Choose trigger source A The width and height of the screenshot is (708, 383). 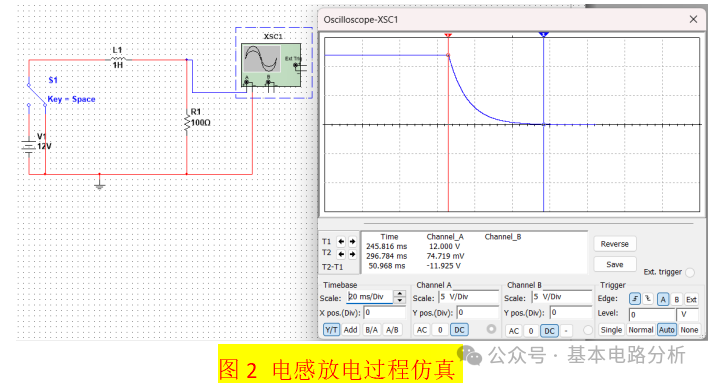pyautogui.click(x=663, y=299)
